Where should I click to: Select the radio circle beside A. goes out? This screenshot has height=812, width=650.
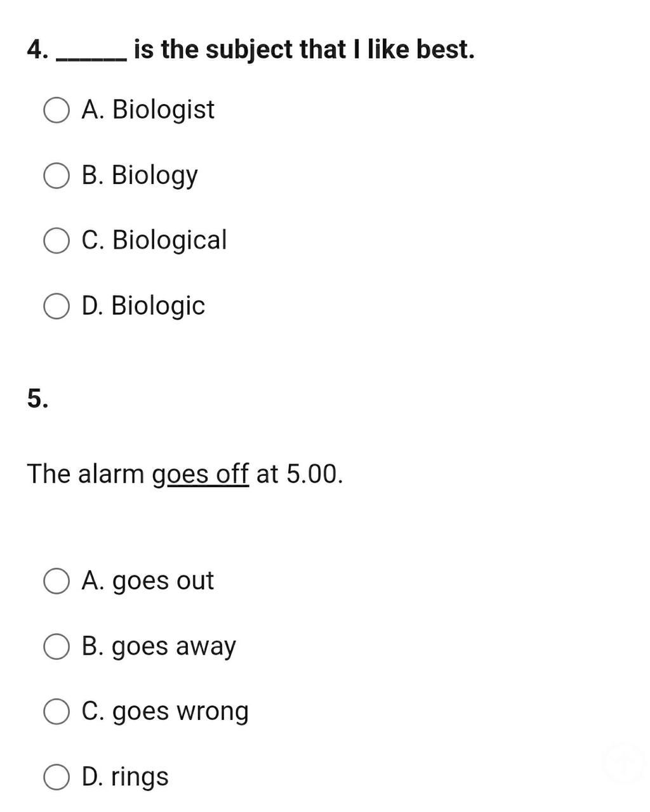click(x=56, y=581)
